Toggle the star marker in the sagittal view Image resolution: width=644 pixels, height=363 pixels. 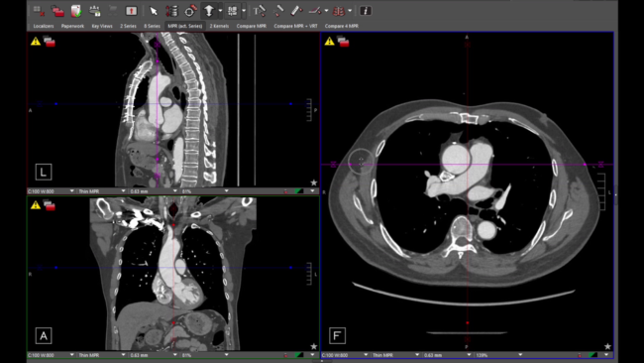(x=314, y=182)
